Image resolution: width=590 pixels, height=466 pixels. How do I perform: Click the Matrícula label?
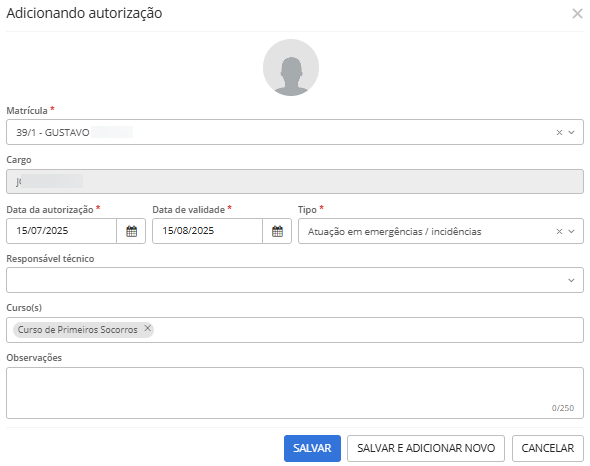(x=27, y=111)
